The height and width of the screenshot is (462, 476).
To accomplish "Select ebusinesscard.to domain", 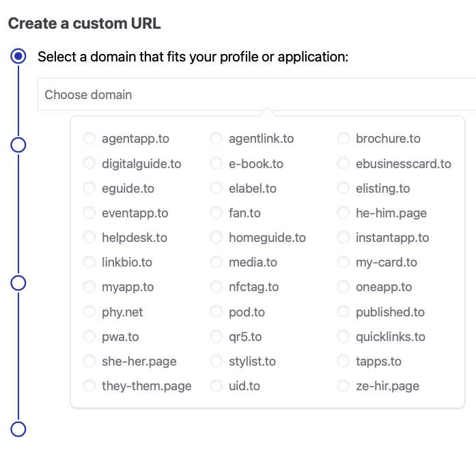I will point(344,164).
